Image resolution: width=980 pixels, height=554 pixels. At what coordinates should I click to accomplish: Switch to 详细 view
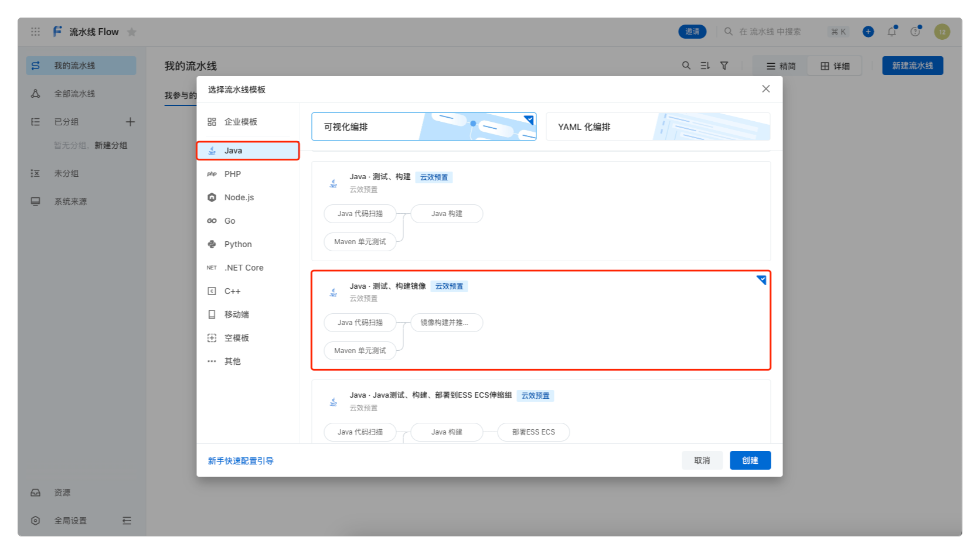point(835,66)
